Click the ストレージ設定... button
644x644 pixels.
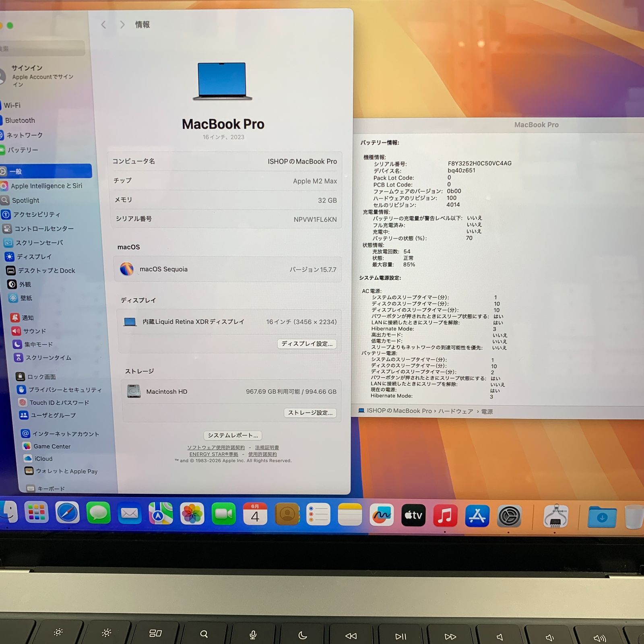(310, 413)
